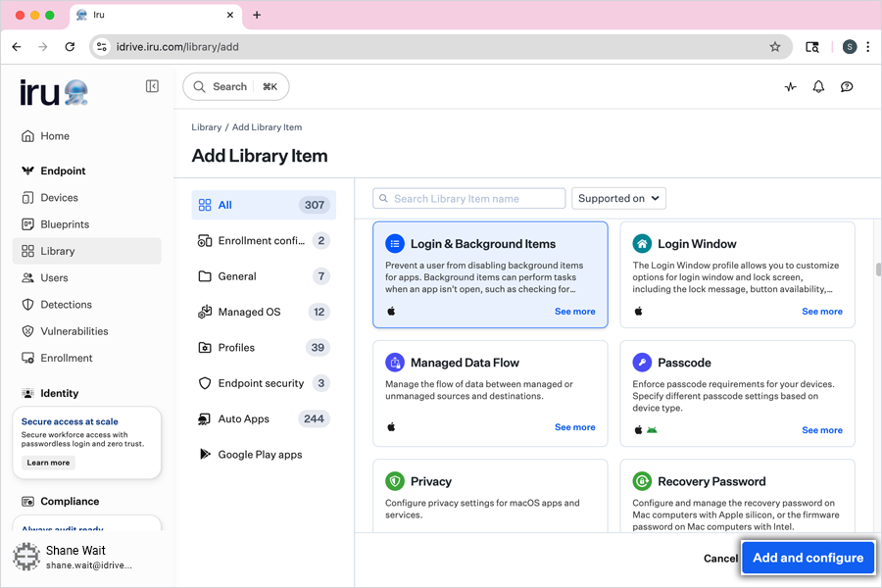Select the Auto Apps category
Image resolution: width=882 pixels, height=588 pixels.
[243, 418]
